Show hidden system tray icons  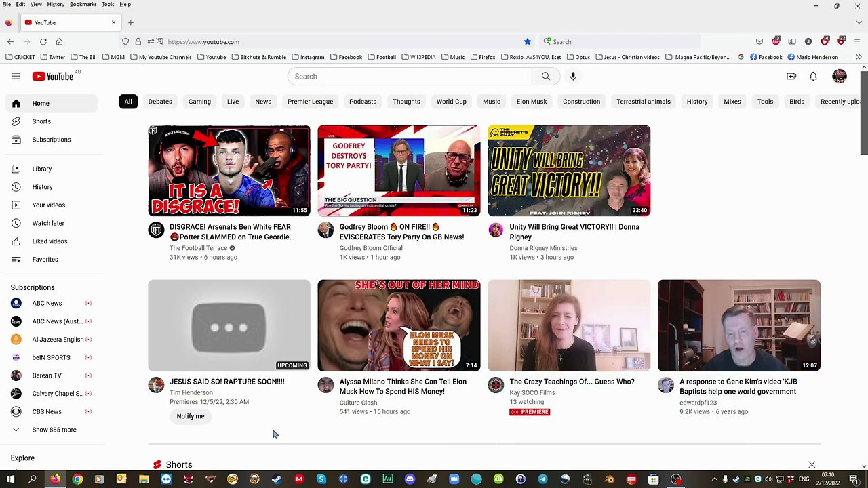point(714,480)
